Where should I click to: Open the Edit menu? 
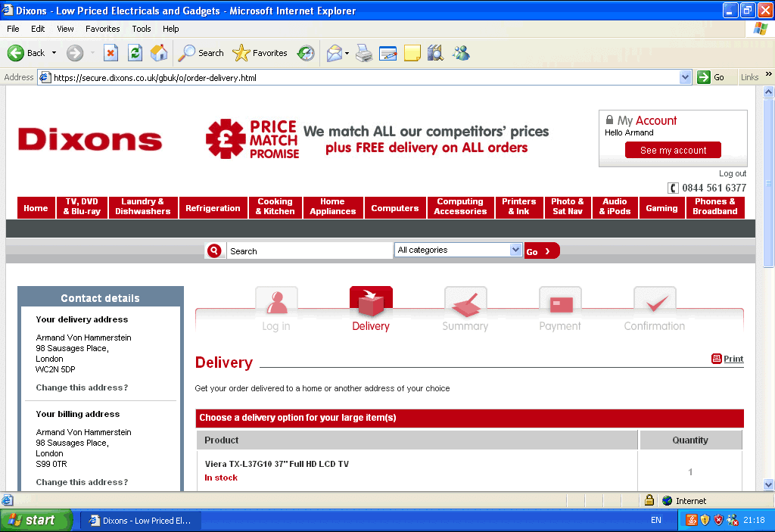click(x=38, y=29)
